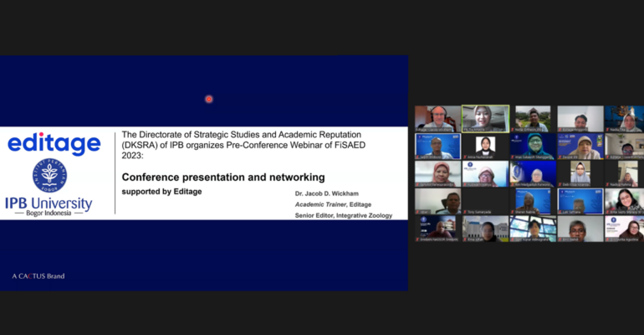Viewport: 644px width, 335px height.
Task: Click the "Conference presentation and networking" title
Action: click(x=223, y=177)
